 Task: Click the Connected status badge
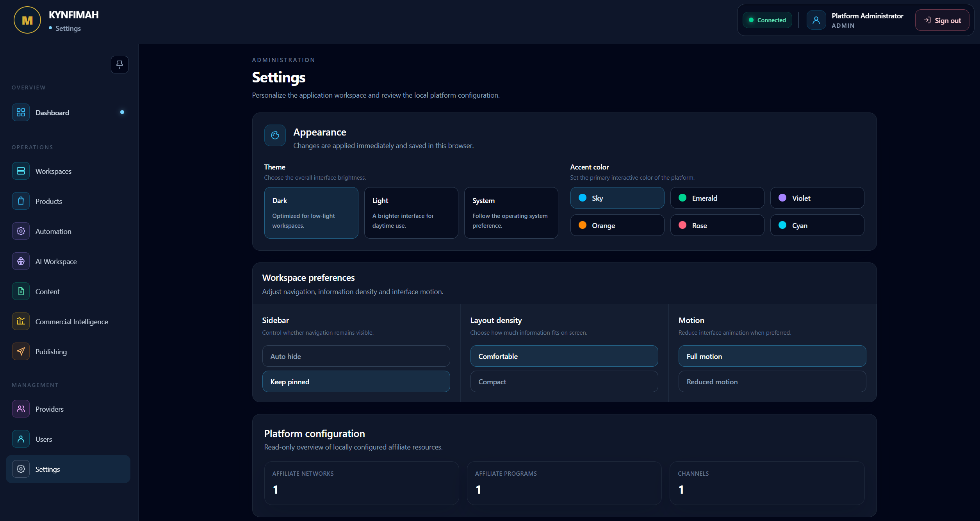767,20
